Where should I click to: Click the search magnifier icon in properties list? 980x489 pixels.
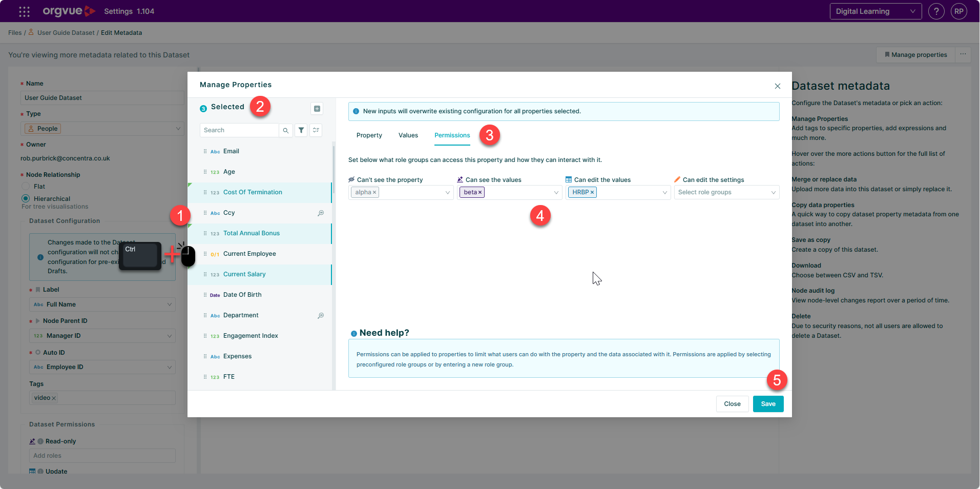click(286, 130)
